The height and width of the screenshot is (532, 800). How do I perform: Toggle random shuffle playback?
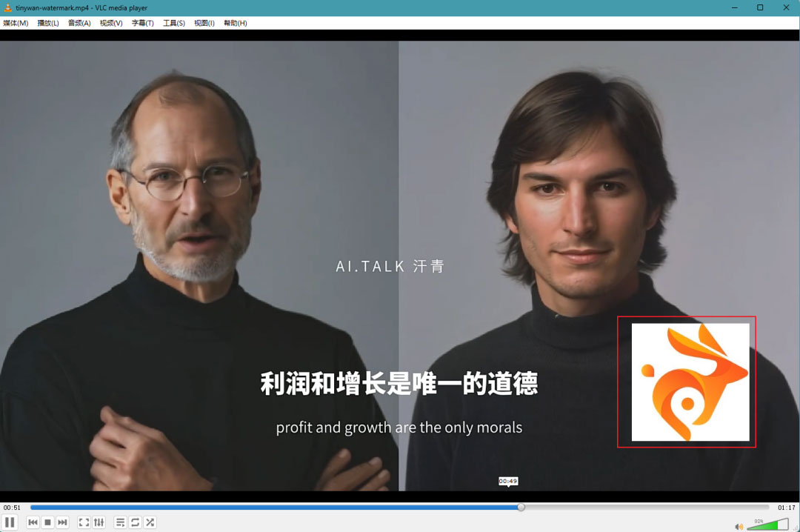tap(150, 522)
